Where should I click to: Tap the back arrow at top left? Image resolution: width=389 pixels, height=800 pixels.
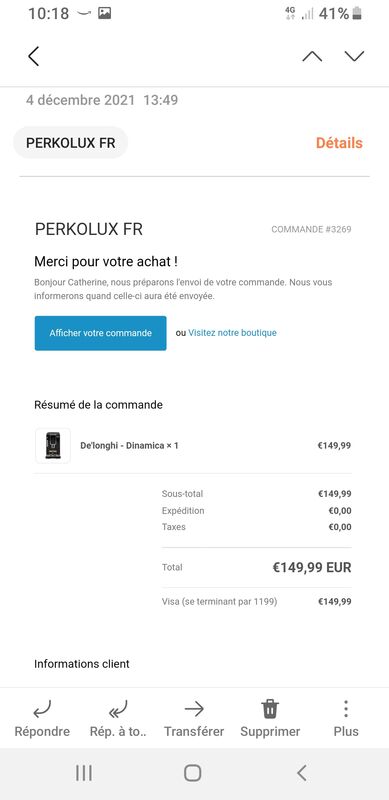pos(34,56)
